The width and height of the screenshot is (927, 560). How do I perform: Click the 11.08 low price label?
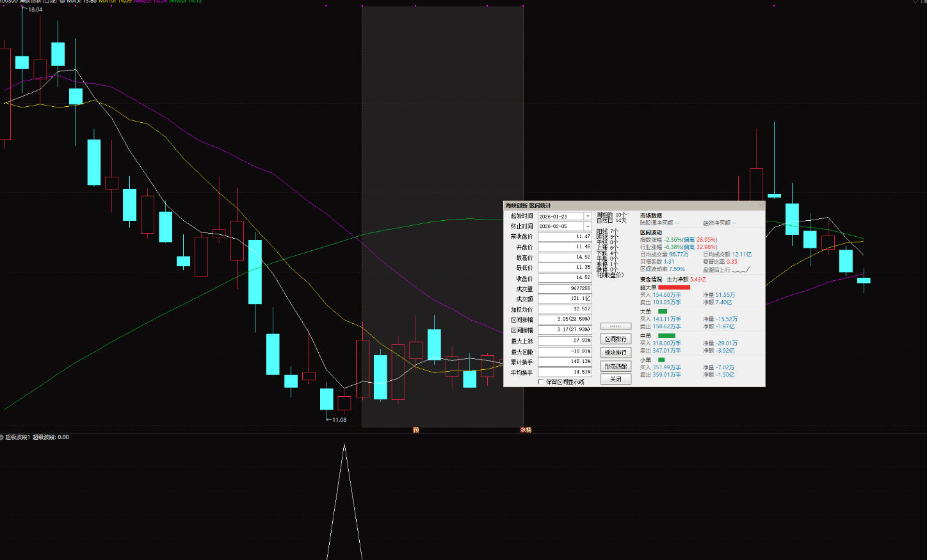click(x=339, y=420)
